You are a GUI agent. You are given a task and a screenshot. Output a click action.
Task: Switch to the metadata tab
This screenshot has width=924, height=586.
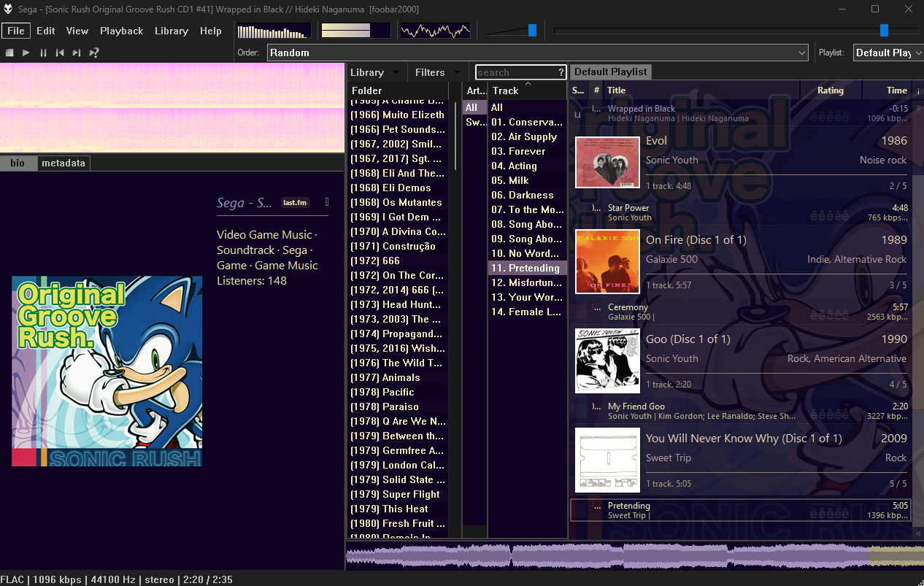(63, 163)
